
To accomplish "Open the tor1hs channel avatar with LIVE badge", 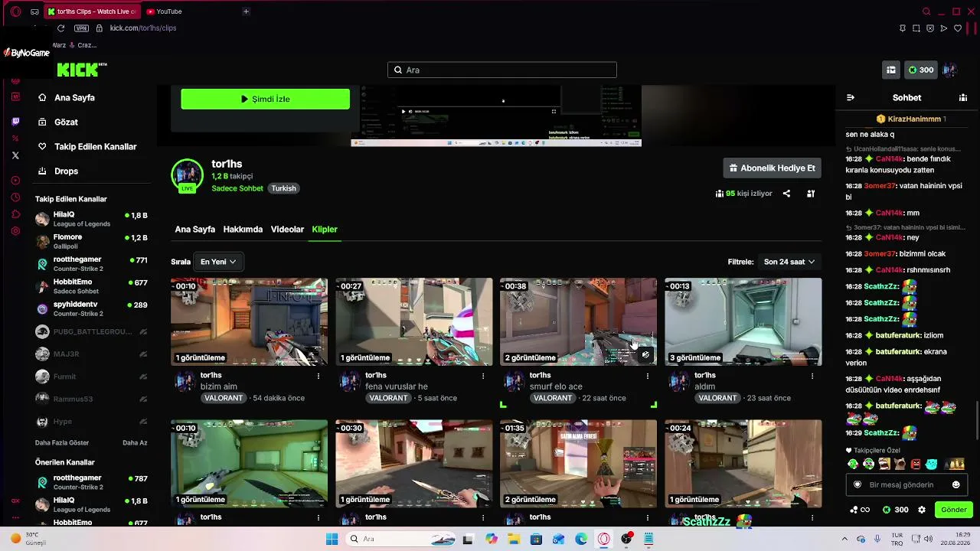I will [187, 176].
